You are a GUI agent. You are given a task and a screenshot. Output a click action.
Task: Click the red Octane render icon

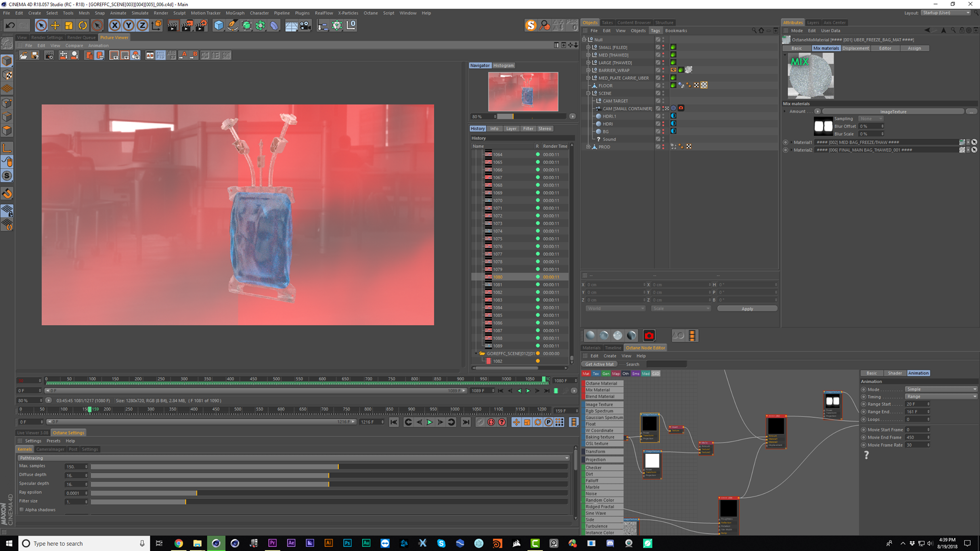point(649,336)
